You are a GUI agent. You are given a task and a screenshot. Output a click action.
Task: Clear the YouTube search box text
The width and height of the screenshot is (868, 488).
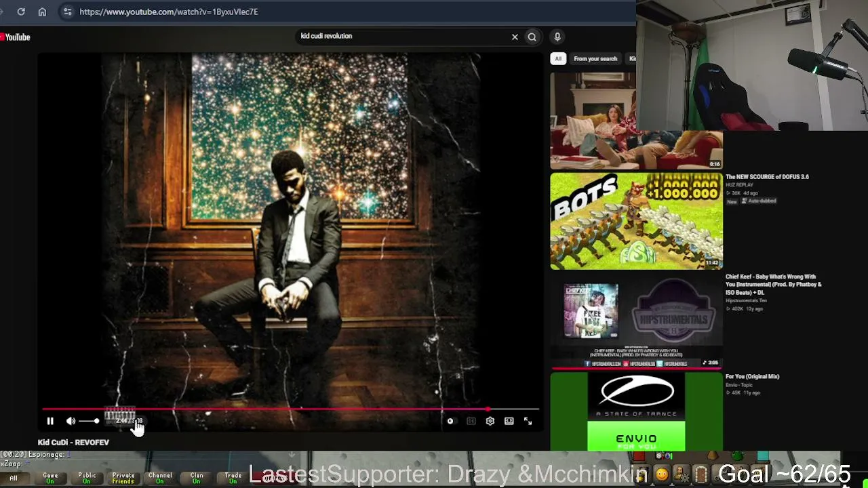click(515, 37)
